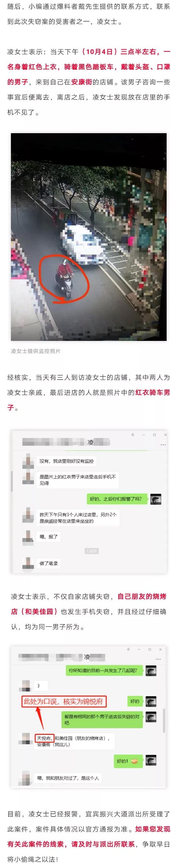Click the caption "凌女士提供监控照片"

coord(36,351)
